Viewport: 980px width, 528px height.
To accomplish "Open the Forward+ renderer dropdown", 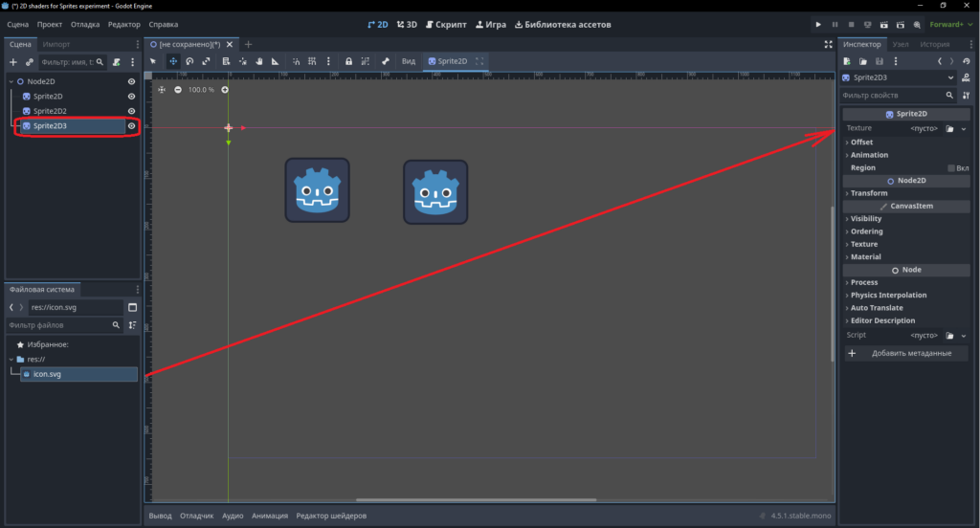I will [950, 24].
